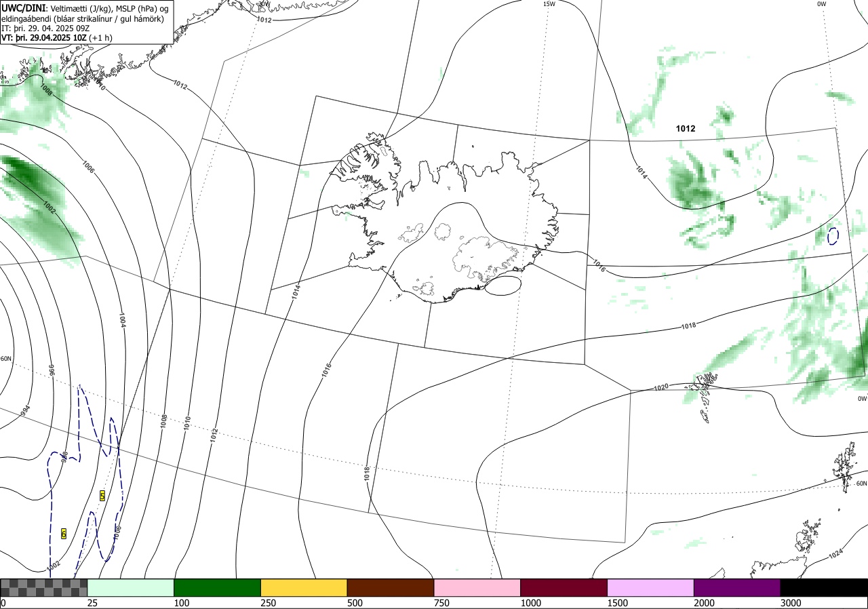Click the legend value "3000"
Viewport: 868px width, 609px height.
pyautogui.click(x=791, y=603)
